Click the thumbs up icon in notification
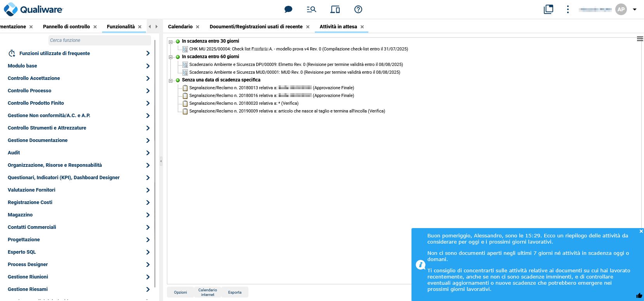Screen dimensions: 644x301 pyautogui.click(x=639, y=296)
